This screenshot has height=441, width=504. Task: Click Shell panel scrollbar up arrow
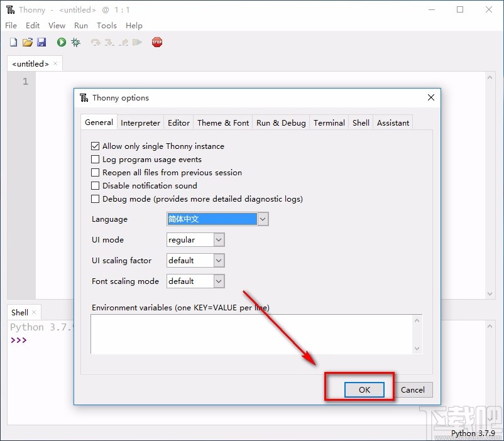pos(490,326)
